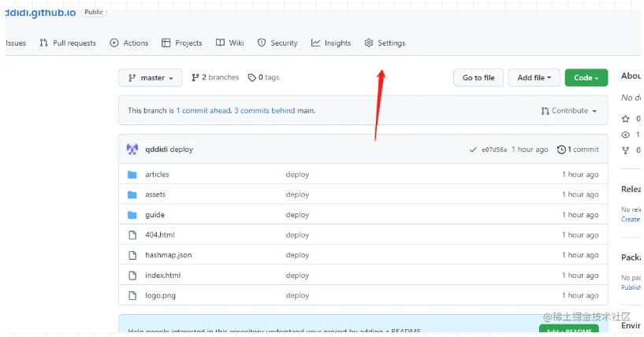Click the Actions play-circle icon
This screenshot has height=337, width=644.
point(114,43)
